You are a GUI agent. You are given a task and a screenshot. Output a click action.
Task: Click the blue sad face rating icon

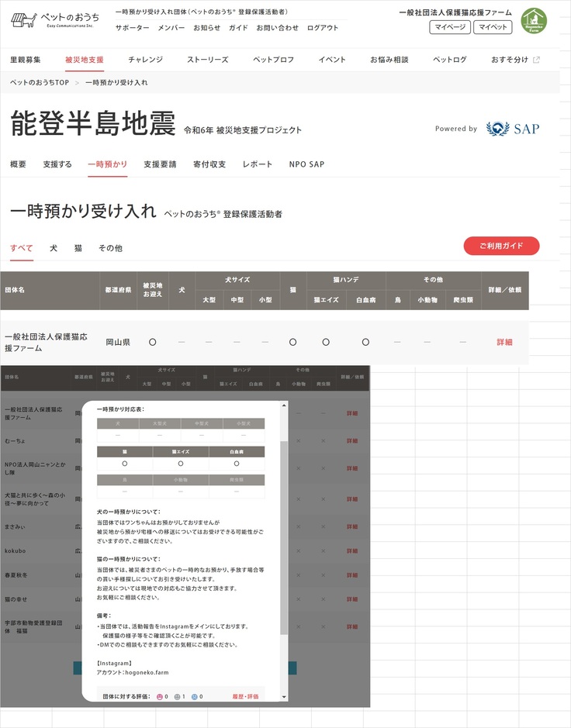(195, 696)
